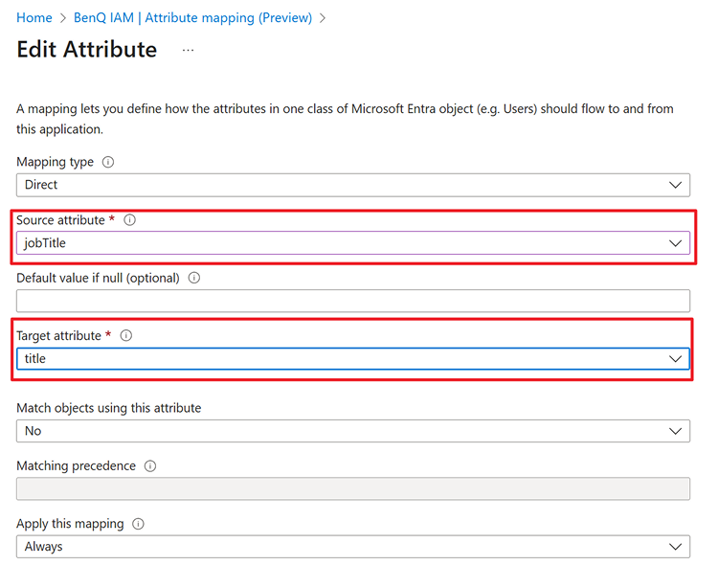The height and width of the screenshot is (588, 718).
Task: Click the Target attribute label text
Action: pos(58,336)
